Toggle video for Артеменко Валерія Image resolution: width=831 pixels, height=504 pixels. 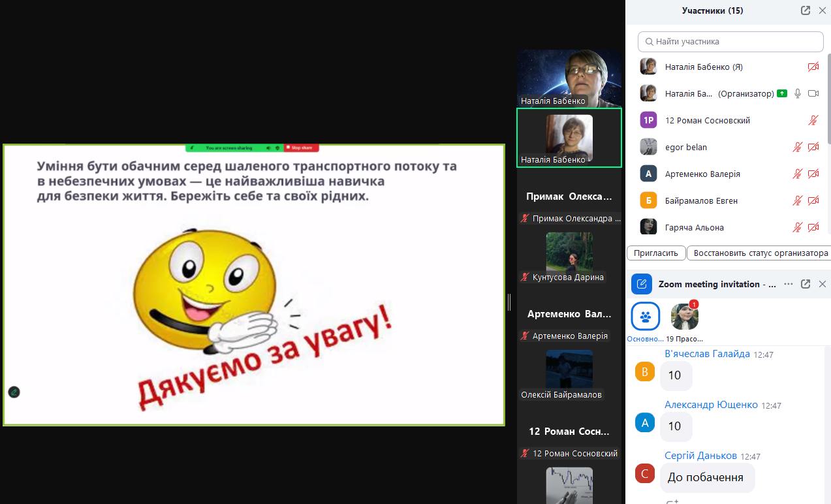[x=813, y=174]
